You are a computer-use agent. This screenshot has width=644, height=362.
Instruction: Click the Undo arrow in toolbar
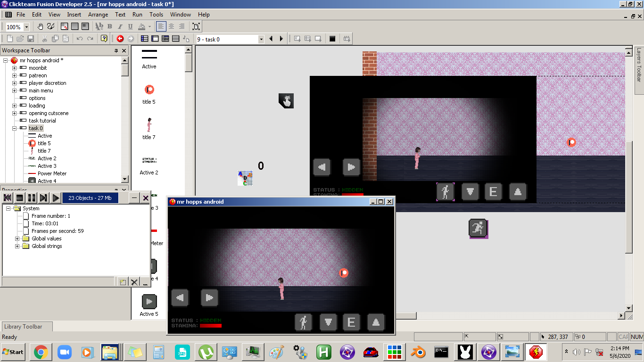tap(80, 39)
